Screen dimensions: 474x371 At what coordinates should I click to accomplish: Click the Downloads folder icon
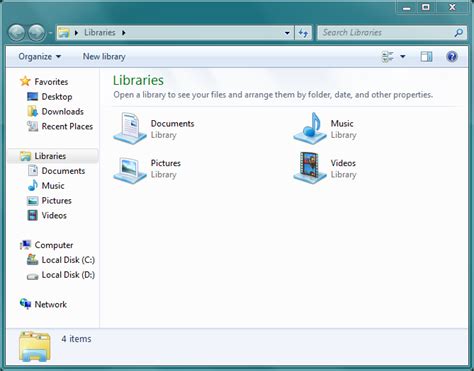coord(32,111)
